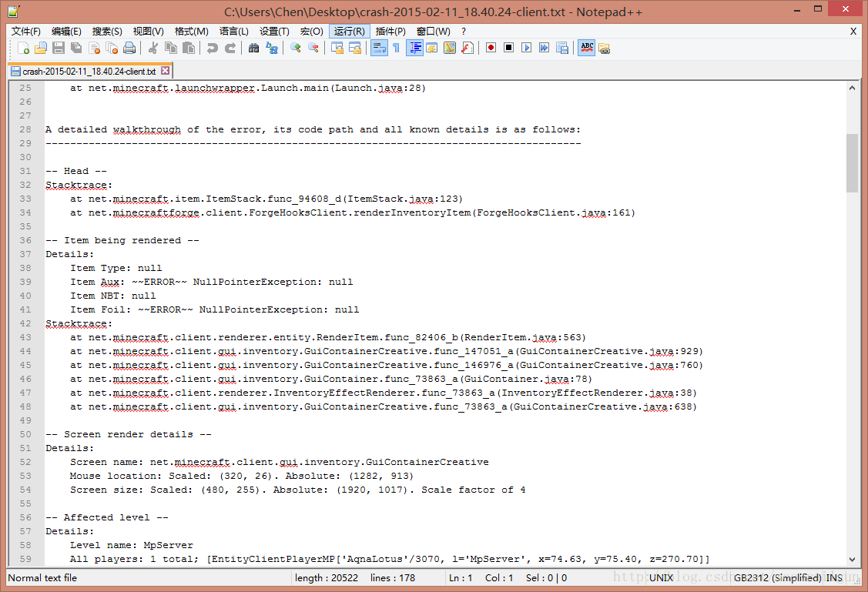Open the ? help menu
This screenshot has height=592, width=868.
click(464, 31)
